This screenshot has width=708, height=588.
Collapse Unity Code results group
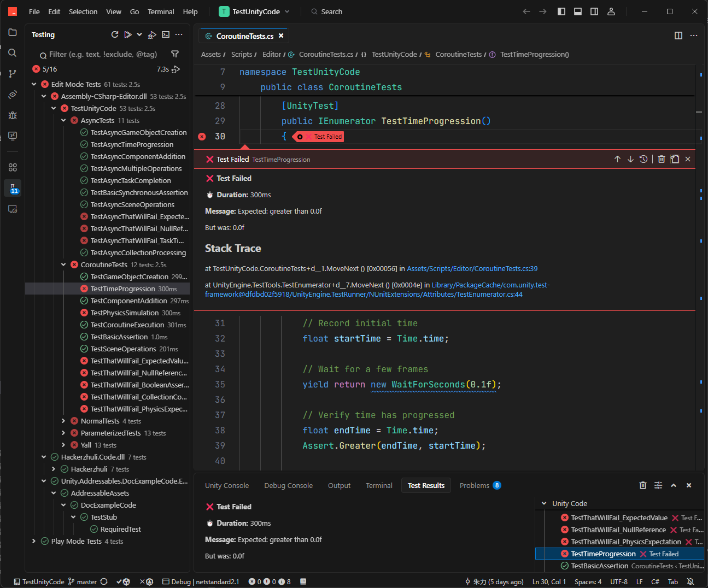point(543,503)
